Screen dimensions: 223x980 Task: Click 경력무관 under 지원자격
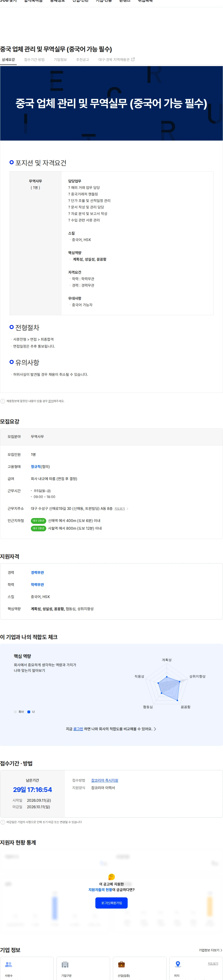click(x=37, y=573)
